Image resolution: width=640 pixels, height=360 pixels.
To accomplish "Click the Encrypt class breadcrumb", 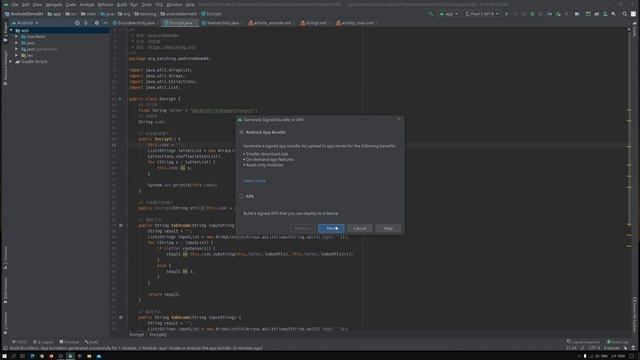I will pos(211,14).
